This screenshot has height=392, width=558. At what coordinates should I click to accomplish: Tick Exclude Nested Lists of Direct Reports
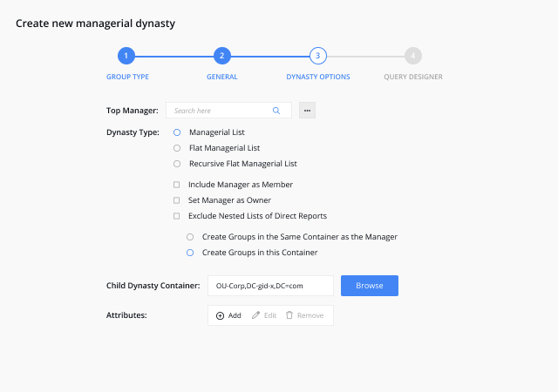pos(176,216)
